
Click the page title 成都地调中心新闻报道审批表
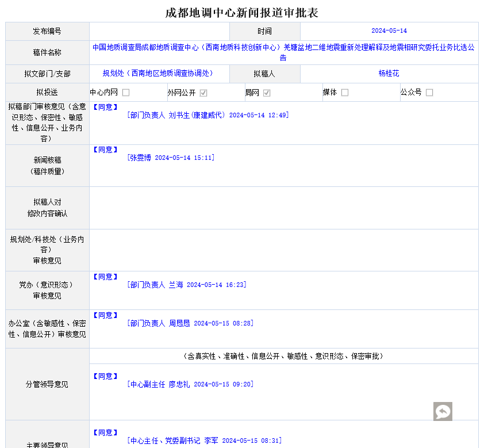click(242, 13)
